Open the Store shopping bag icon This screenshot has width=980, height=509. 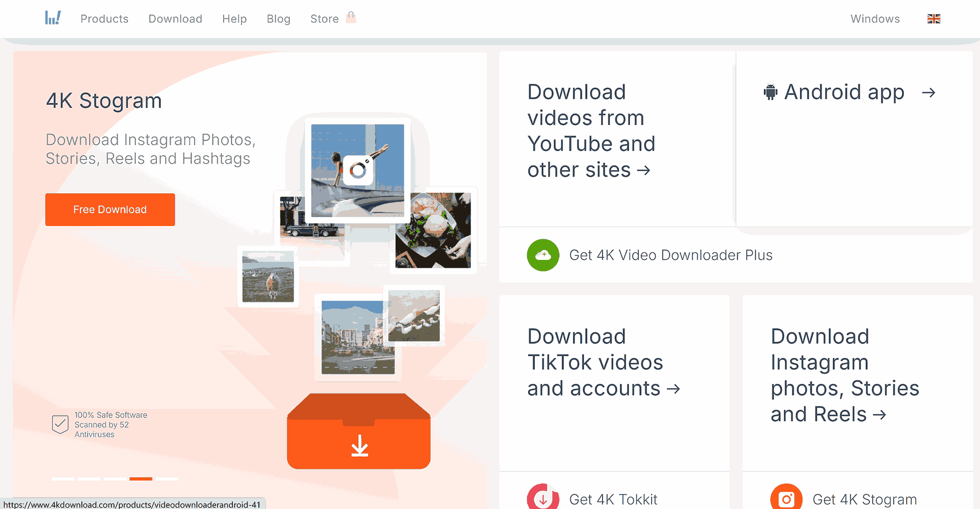point(351,18)
